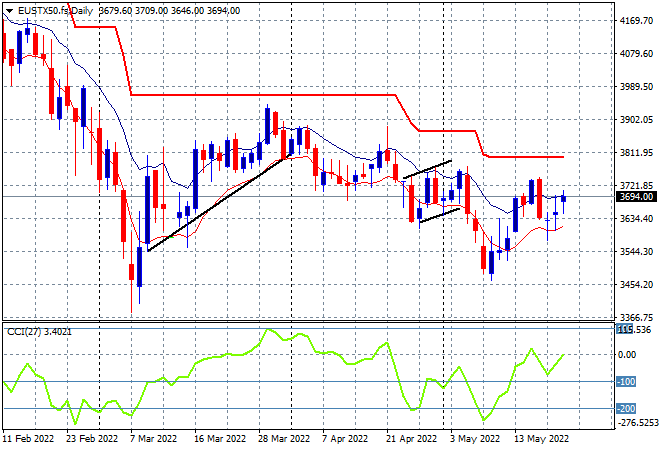Click the 11 Feb 2022 date label
Screen dimensions: 660x450
pyautogui.click(x=28, y=439)
